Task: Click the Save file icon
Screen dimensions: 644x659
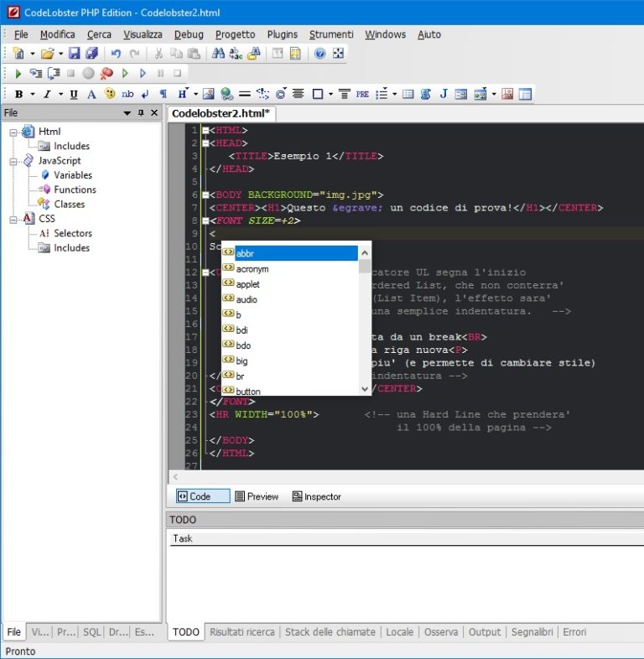Action: coord(75,54)
